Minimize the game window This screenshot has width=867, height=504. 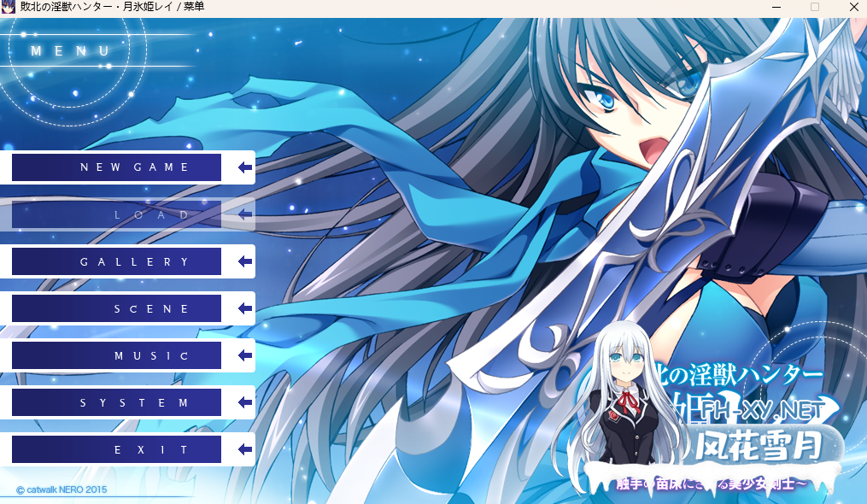(x=776, y=7)
